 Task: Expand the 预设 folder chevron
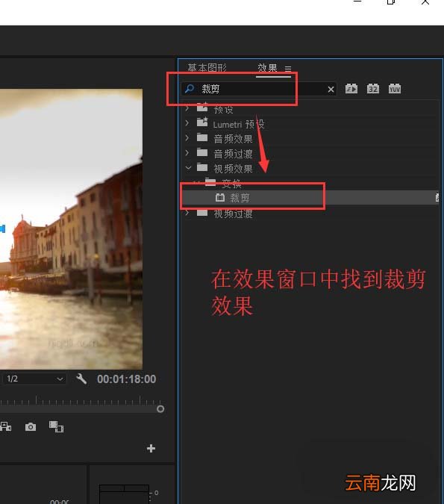(187, 108)
